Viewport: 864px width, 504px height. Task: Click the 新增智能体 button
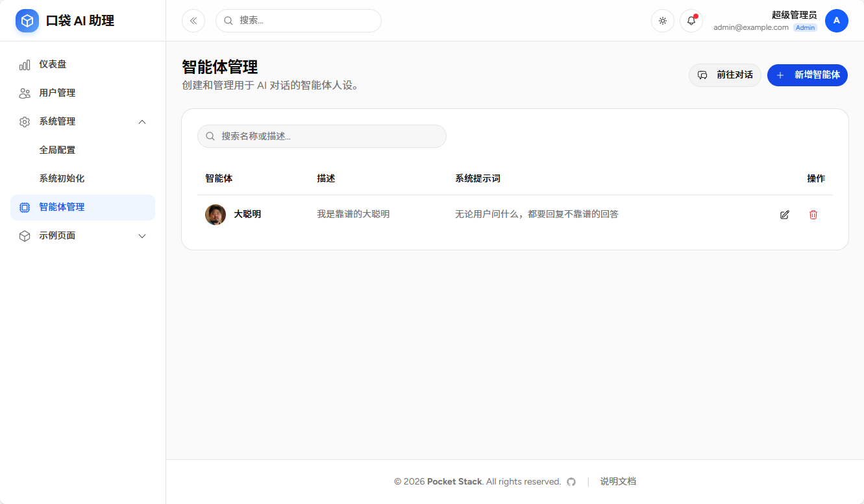(x=807, y=75)
